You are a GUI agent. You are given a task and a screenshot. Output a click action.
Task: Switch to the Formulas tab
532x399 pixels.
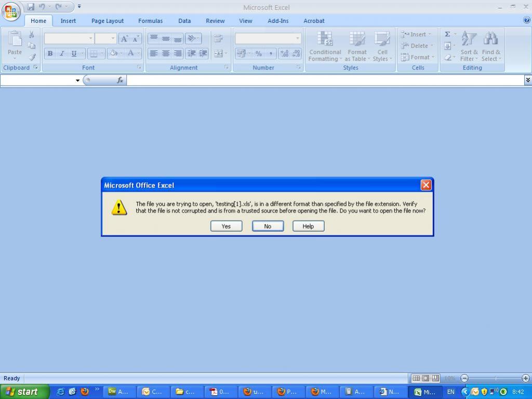150,21
